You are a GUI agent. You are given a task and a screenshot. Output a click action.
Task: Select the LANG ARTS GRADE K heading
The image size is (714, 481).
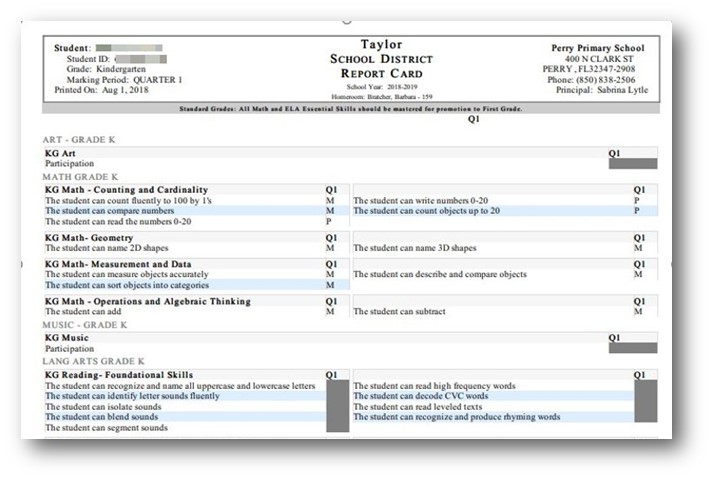pyautogui.click(x=93, y=361)
